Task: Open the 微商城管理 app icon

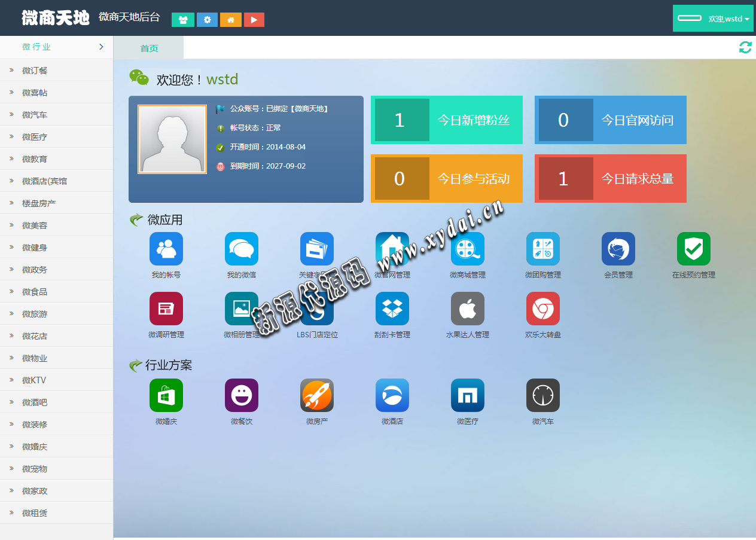Action: pyautogui.click(x=468, y=249)
